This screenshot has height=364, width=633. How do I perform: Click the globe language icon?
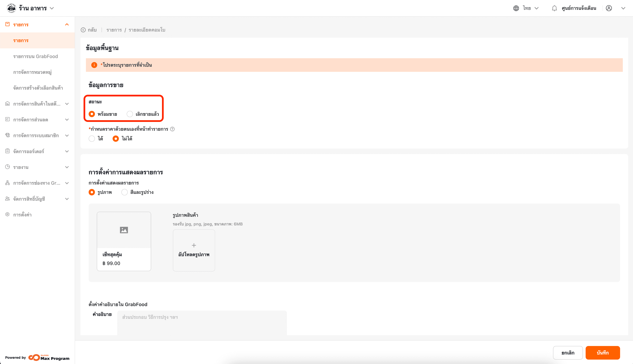[x=516, y=8]
